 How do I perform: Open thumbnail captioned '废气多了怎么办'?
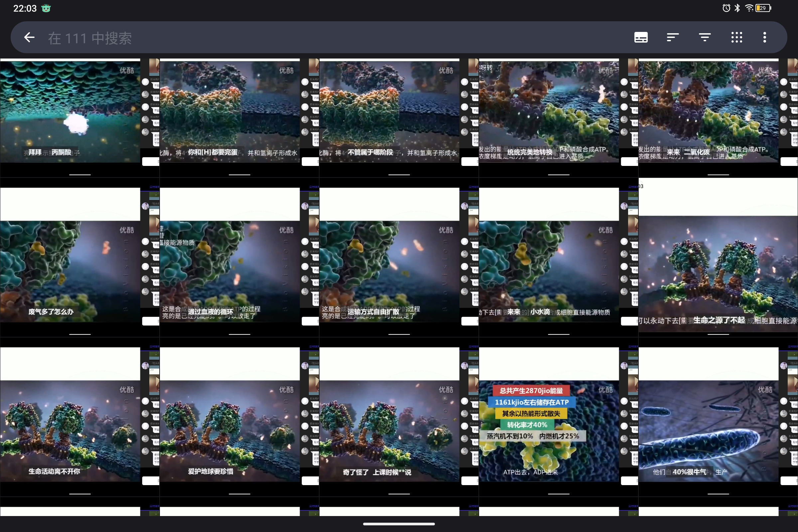click(x=80, y=257)
